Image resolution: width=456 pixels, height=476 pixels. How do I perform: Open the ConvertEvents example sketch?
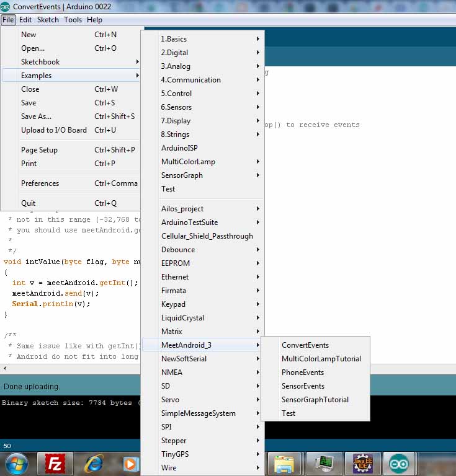(x=316, y=345)
